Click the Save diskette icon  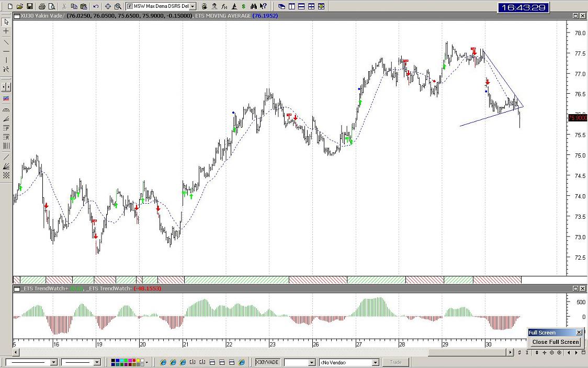pyautogui.click(x=30, y=6)
